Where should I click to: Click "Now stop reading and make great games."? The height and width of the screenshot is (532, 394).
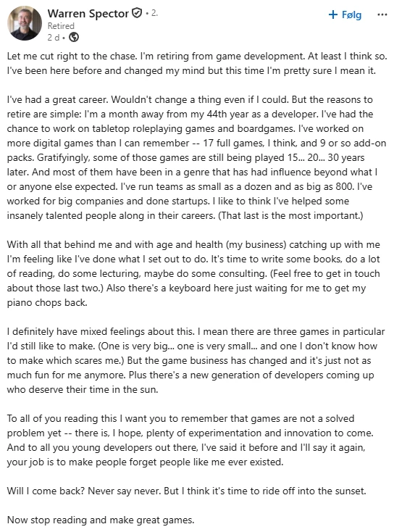tap(101, 520)
